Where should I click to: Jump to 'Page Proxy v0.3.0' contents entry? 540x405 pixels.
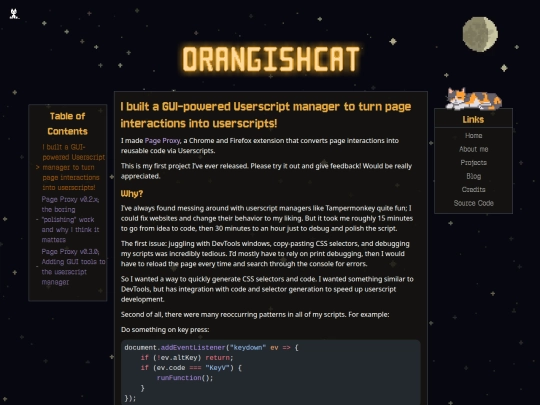coord(73,267)
